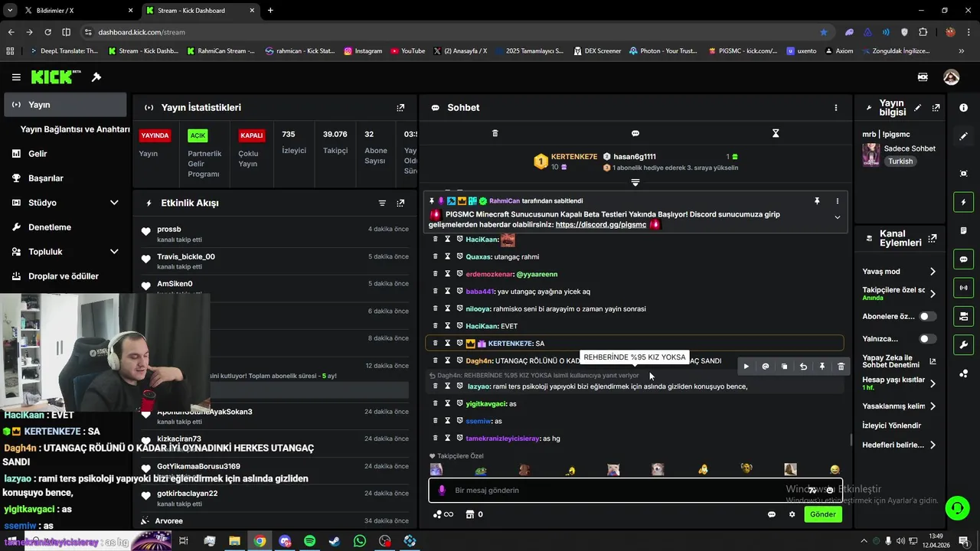Toggle the Yalnızca... switch
This screenshot has width=980, height=551.
click(x=927, y=338)
